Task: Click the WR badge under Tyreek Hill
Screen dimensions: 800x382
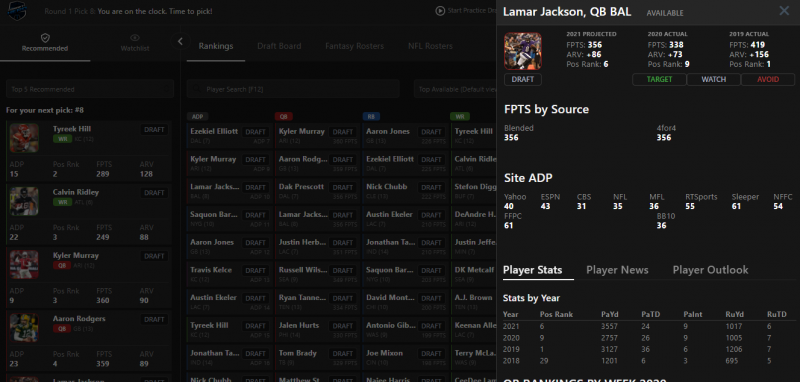Action: 63,139
